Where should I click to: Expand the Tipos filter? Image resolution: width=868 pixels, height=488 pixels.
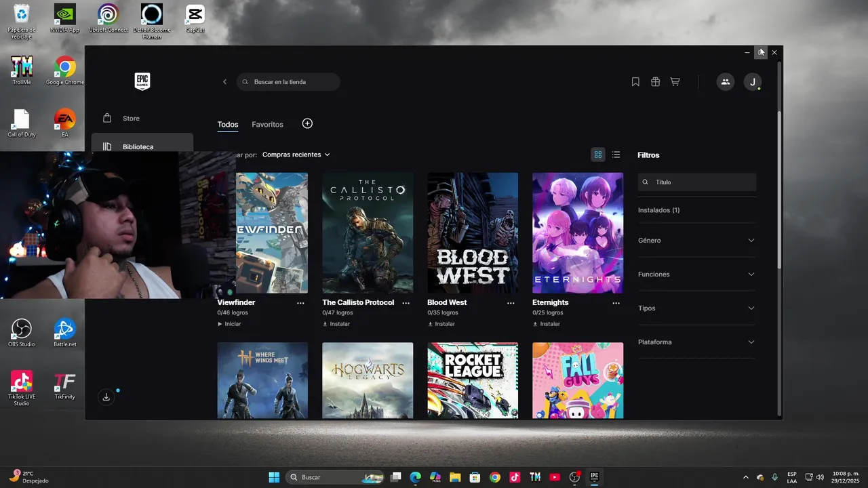click(x=696, y=308)
